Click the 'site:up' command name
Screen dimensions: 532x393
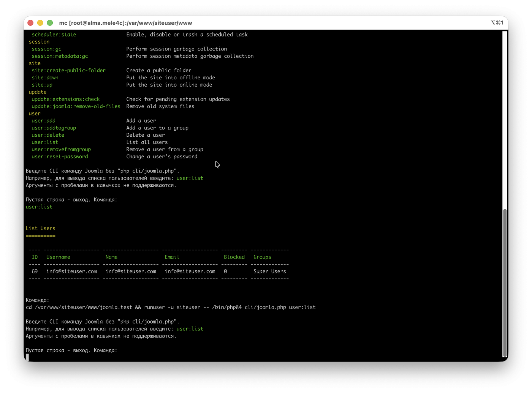[42, 85]
